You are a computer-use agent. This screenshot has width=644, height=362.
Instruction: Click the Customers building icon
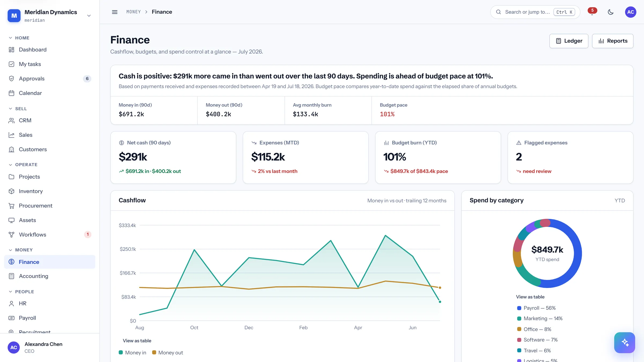coord(12,149)
